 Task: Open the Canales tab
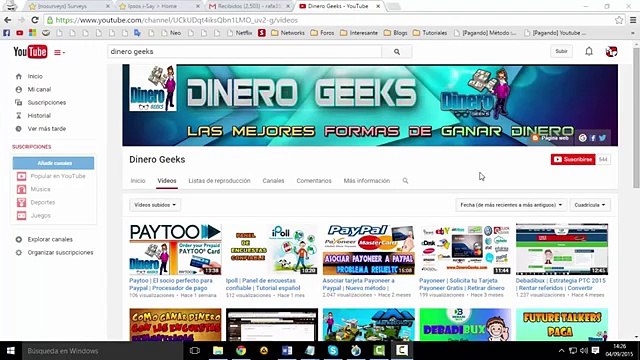coord(273,180)
